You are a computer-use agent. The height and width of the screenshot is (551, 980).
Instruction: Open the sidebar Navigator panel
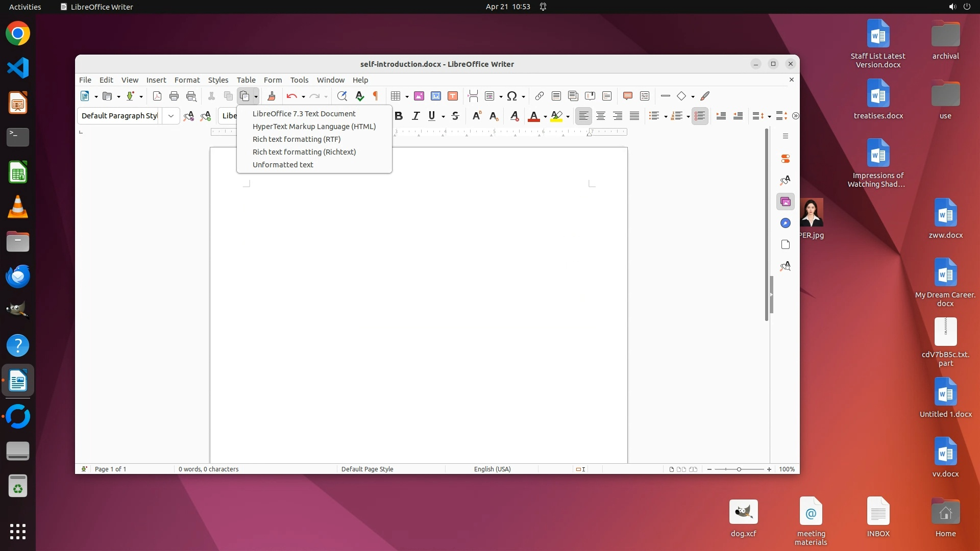coord(786,223)
